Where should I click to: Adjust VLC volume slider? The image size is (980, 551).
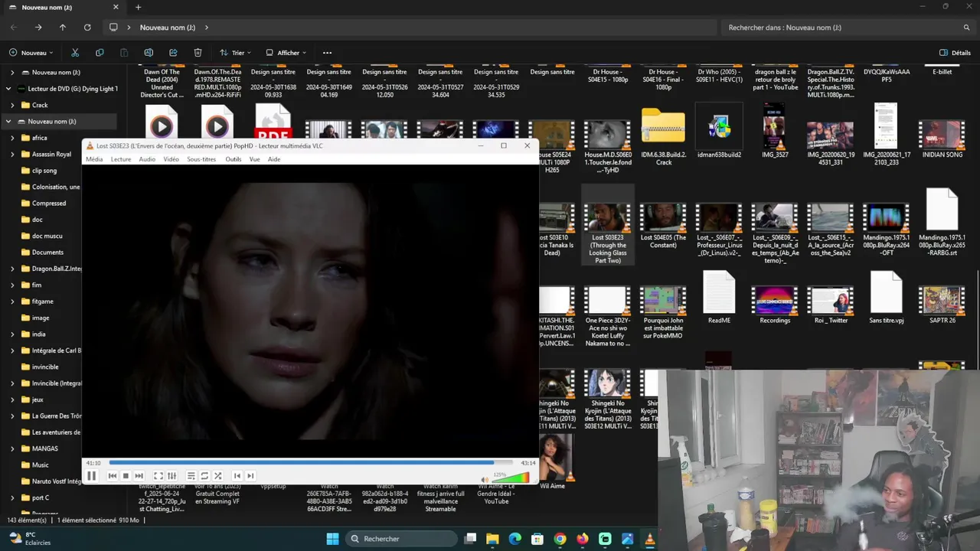coord(511,478)
